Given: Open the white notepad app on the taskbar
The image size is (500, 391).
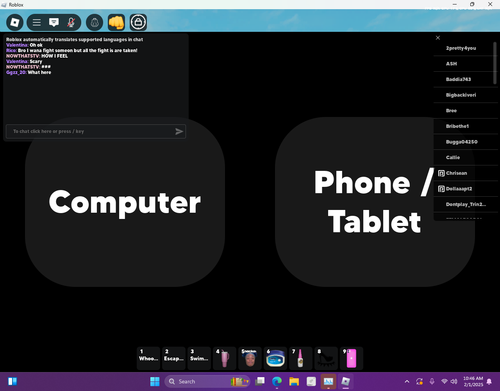Looking at the screenshot, I should pyautogui.click(x=311, y=381).
